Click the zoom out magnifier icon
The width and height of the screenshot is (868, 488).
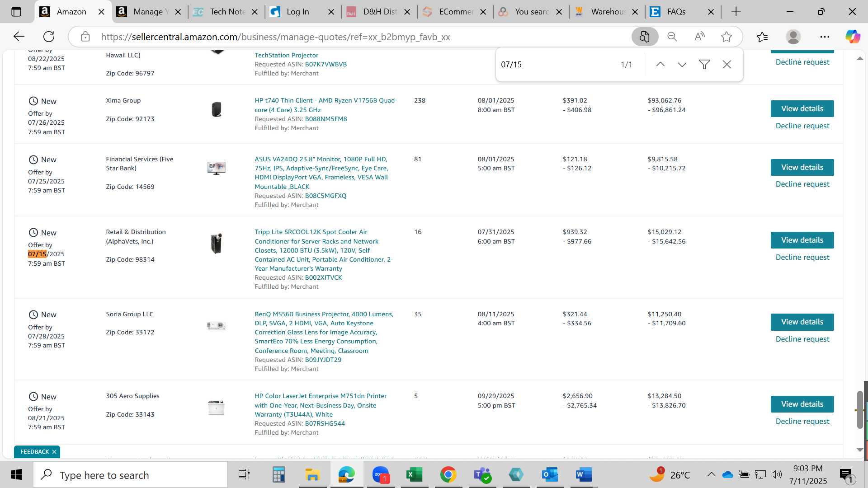pyautogui.click(x=672, y=37)
